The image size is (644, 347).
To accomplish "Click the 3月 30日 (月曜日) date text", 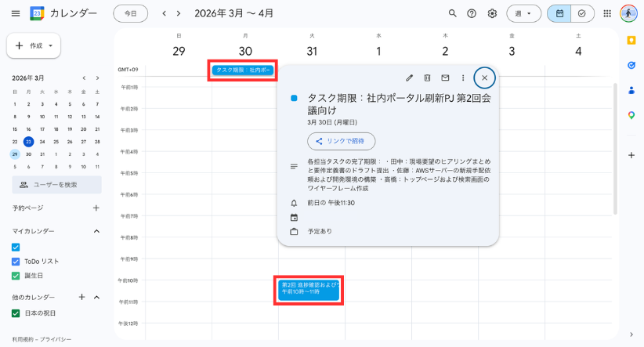I will (332, 122).
